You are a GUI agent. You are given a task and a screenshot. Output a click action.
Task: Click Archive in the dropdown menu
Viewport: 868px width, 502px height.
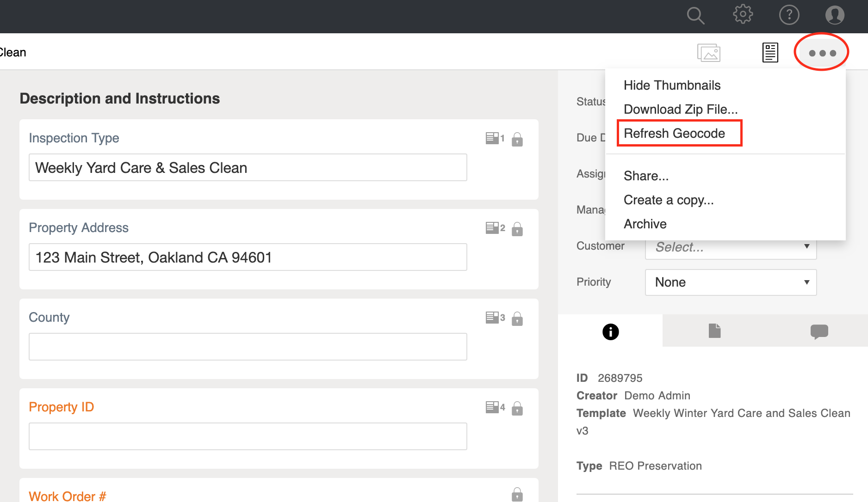[x=645, y=224]
